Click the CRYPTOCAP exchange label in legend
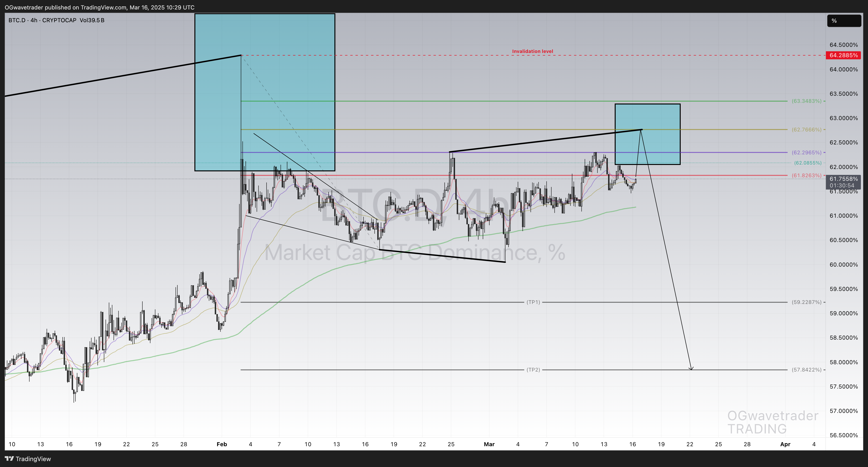Screen dimensions: 868x467 (x=59, y=20)
